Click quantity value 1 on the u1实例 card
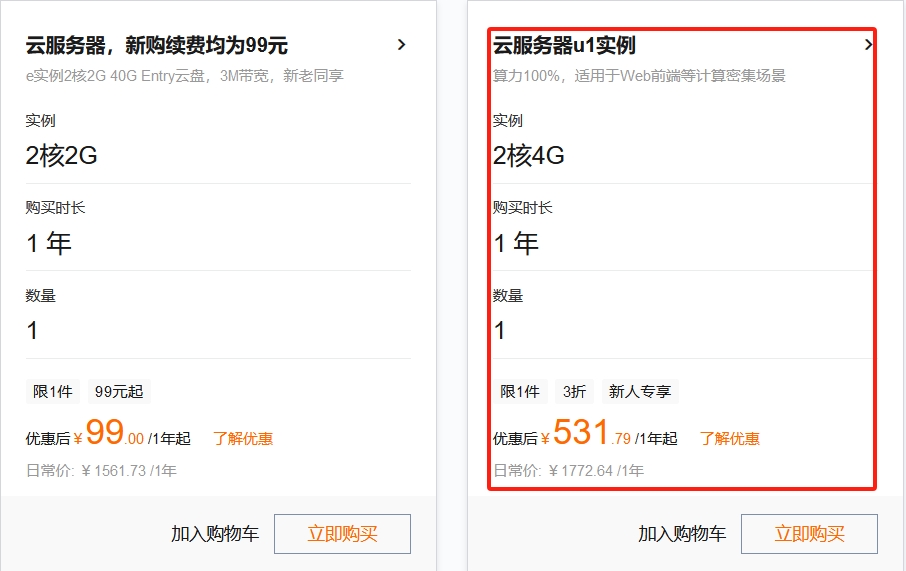906x571 pixels. click(499, 331)
